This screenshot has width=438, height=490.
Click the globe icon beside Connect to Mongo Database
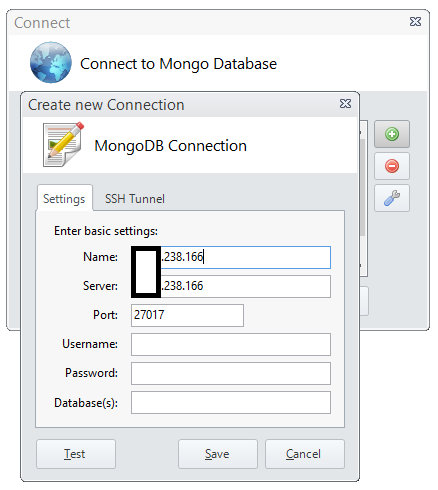(51, 62)
